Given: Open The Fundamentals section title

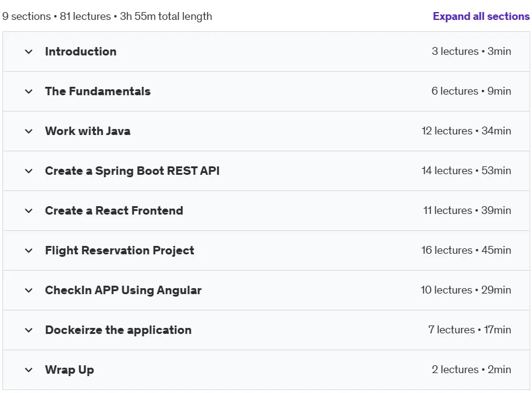Looking at the screenshot, I should tap(98, 91).
